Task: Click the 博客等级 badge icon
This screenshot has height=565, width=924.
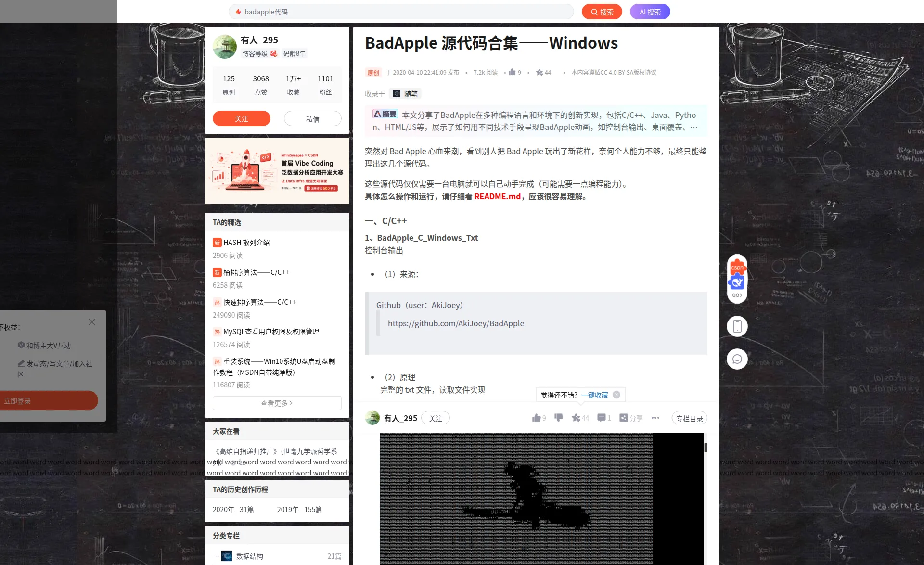Action: pos(274,53)
